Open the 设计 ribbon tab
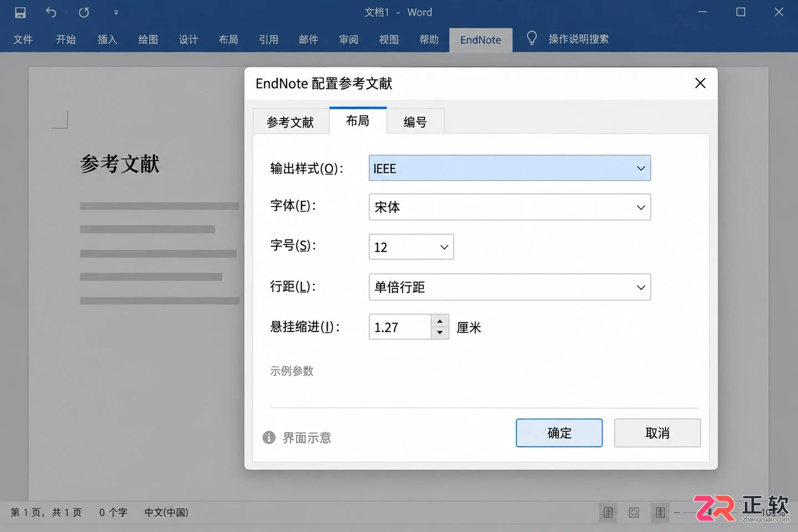This screenshot has width=798, height=532. 188,39
